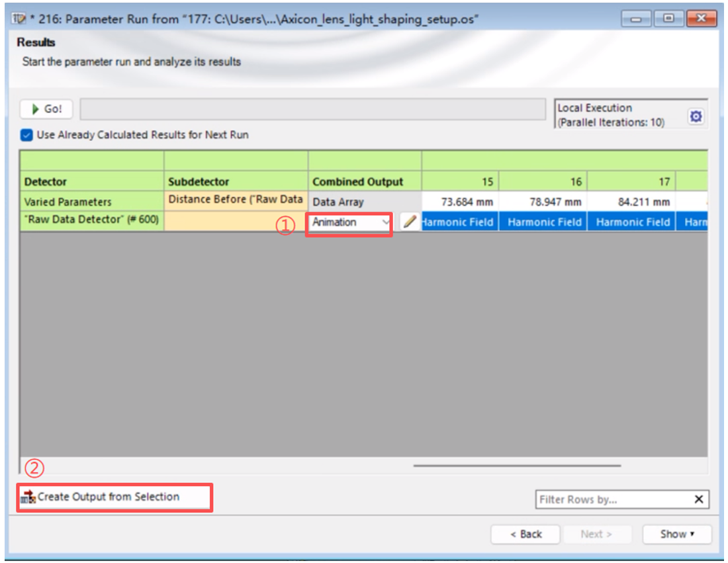This screenshot has height=563, width=728.
Task: Select the Raw Data Detector row
Action: pos(91,220)
